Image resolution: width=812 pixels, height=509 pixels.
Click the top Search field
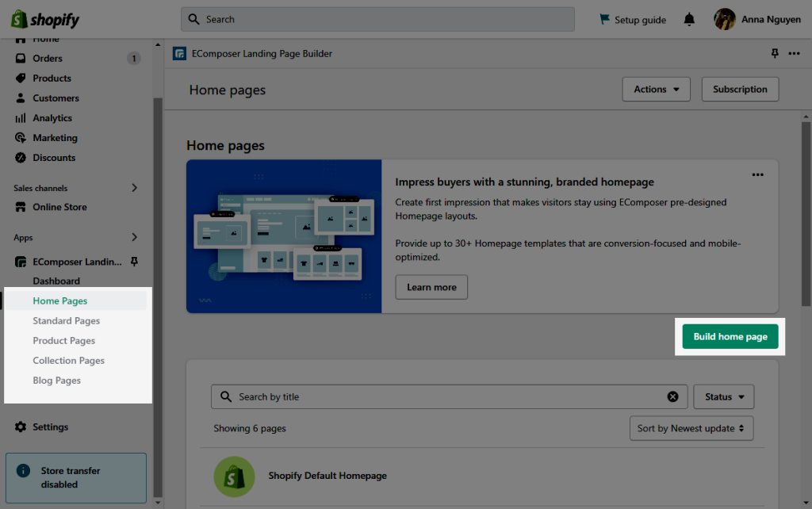377,19
